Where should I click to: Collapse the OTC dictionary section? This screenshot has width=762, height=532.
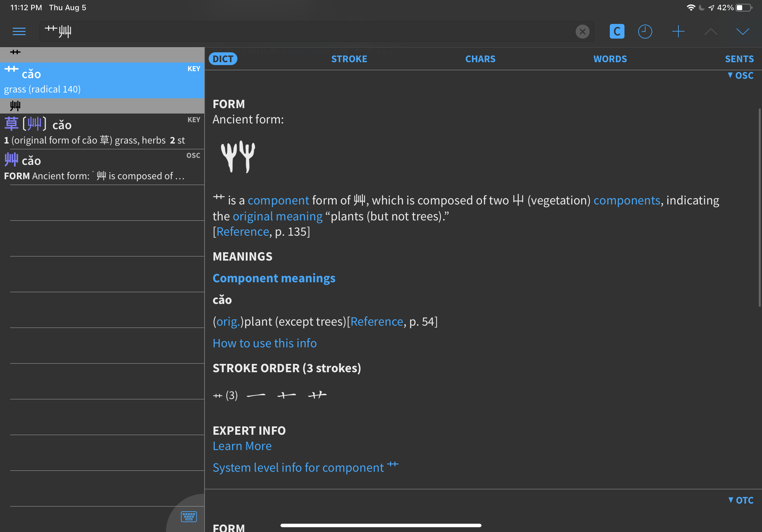click(740, 500)
